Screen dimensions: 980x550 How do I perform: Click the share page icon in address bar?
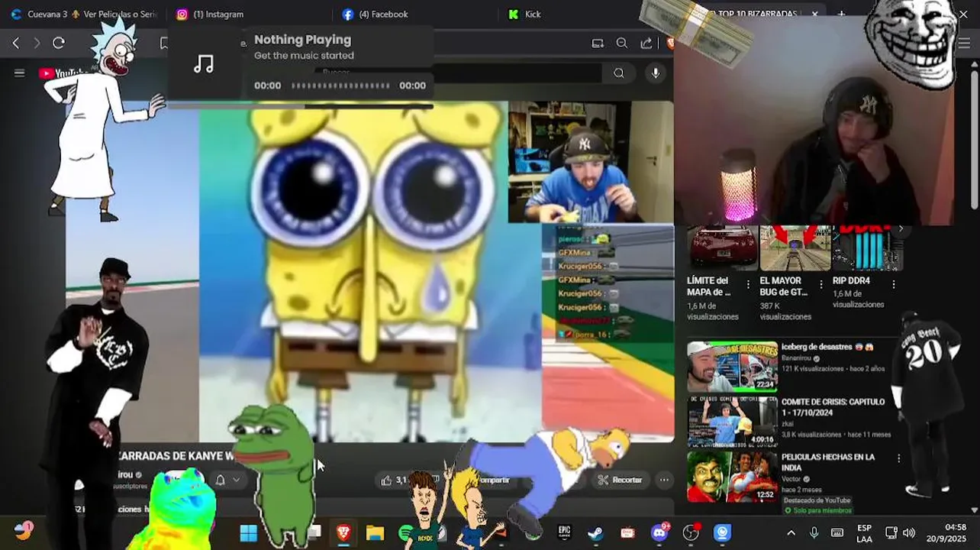(x=646, y=44)
